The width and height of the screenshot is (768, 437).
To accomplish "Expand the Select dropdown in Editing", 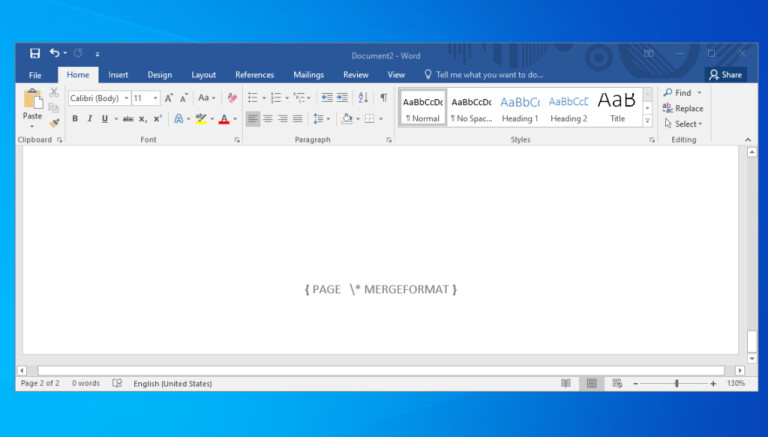I will pos(682,124).
